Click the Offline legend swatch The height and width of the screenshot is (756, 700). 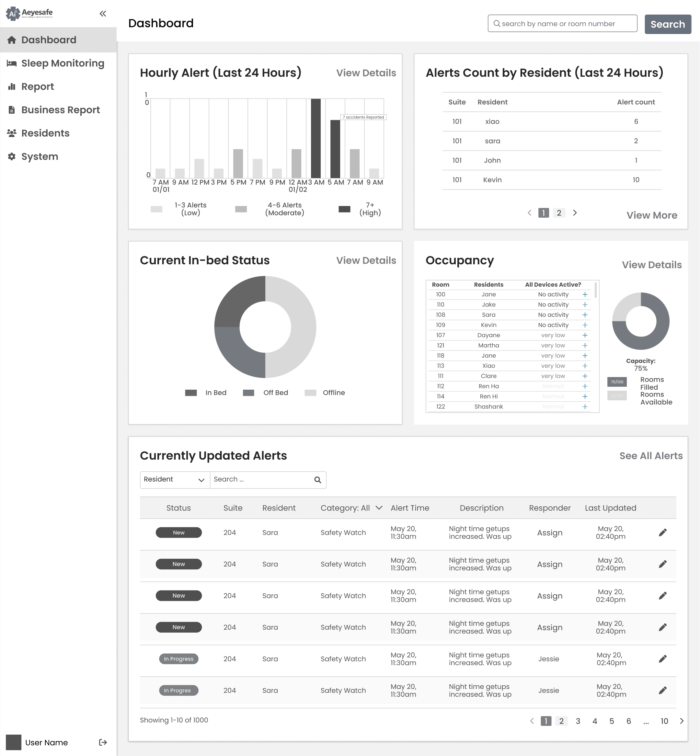click(311, 393)
